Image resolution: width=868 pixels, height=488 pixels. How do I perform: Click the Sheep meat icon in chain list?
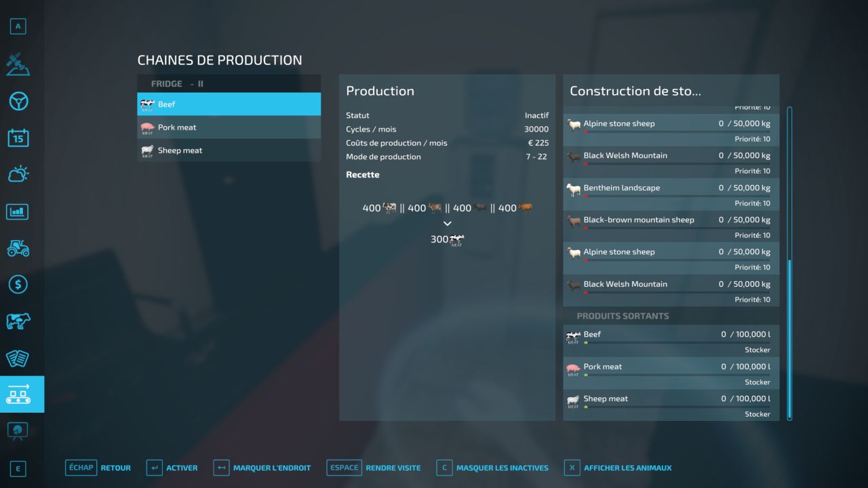click(x=147, y=150)
